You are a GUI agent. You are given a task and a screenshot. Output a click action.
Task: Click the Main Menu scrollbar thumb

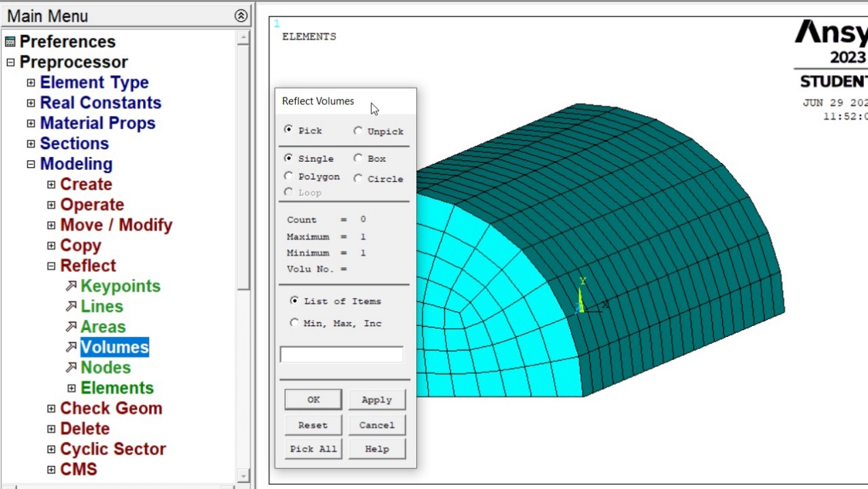(x=243, y=168)
